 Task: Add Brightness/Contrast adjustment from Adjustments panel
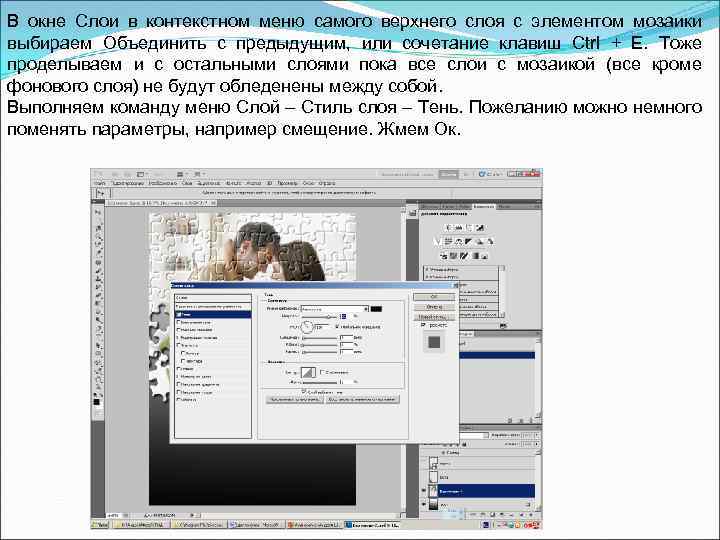[449, 228]
